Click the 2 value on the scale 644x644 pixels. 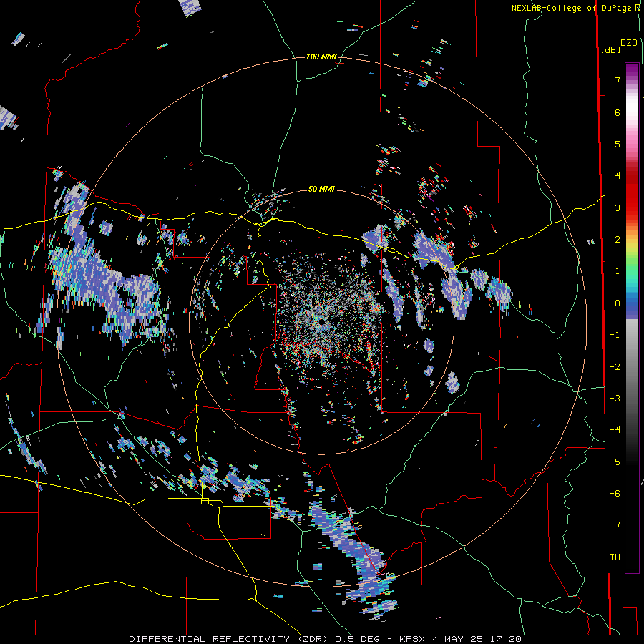pos(618,240)
